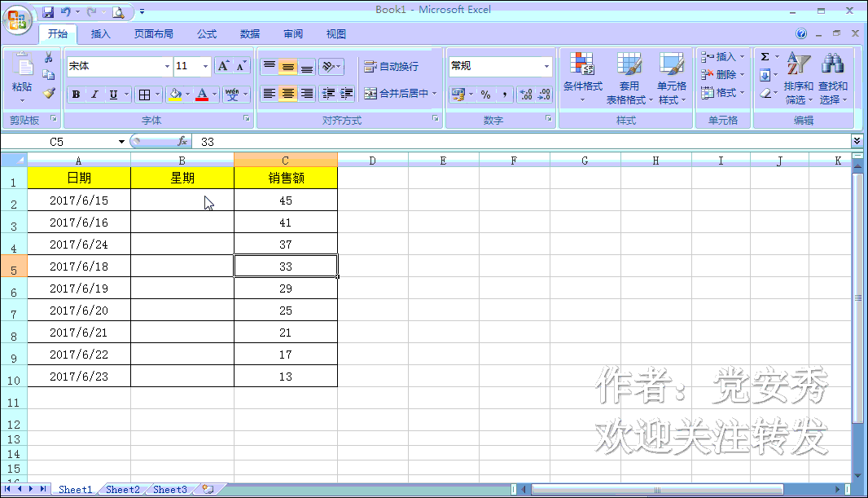
Task: Increase cell indent
Action: click(347, 94)
